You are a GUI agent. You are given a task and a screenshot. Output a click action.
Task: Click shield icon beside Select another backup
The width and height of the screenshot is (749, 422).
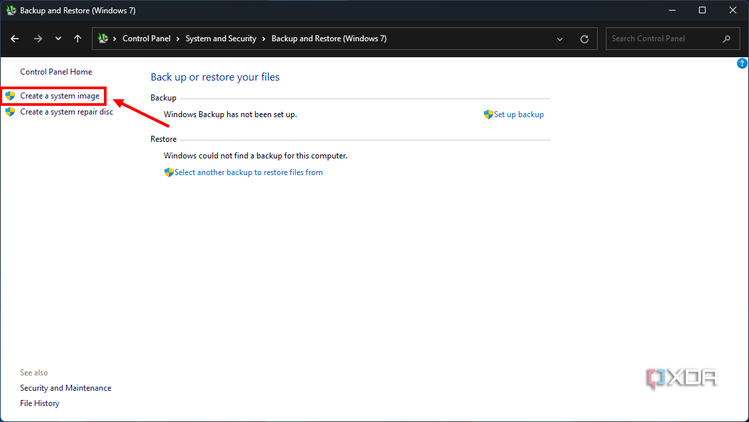(169, 172)
